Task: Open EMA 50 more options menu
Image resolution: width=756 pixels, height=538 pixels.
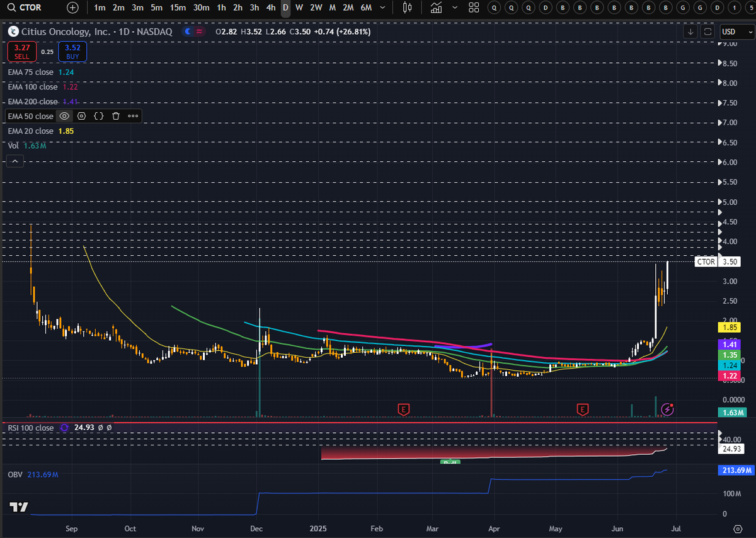Action: (133, 116)
